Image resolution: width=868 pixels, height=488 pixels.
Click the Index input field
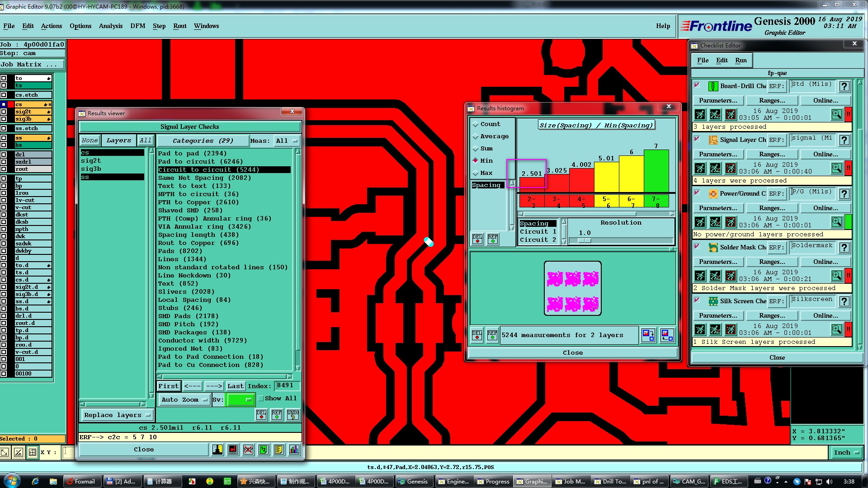pos(287,385)
